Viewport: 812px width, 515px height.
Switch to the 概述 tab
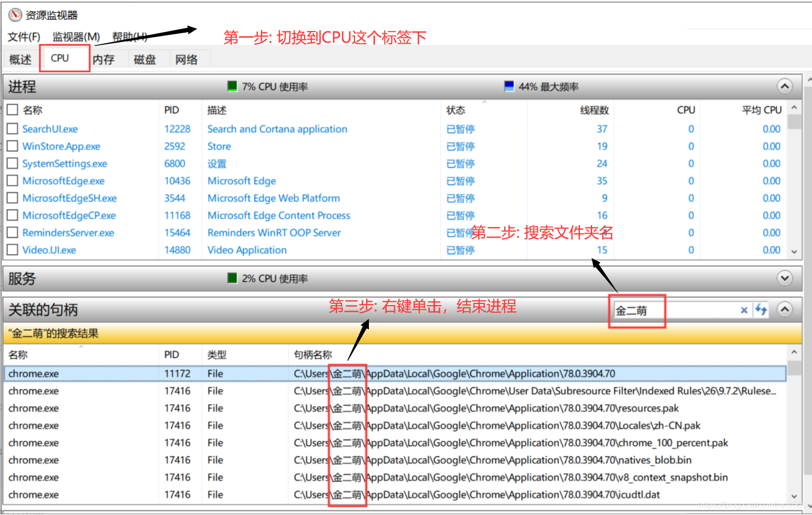tap(20, 59)
